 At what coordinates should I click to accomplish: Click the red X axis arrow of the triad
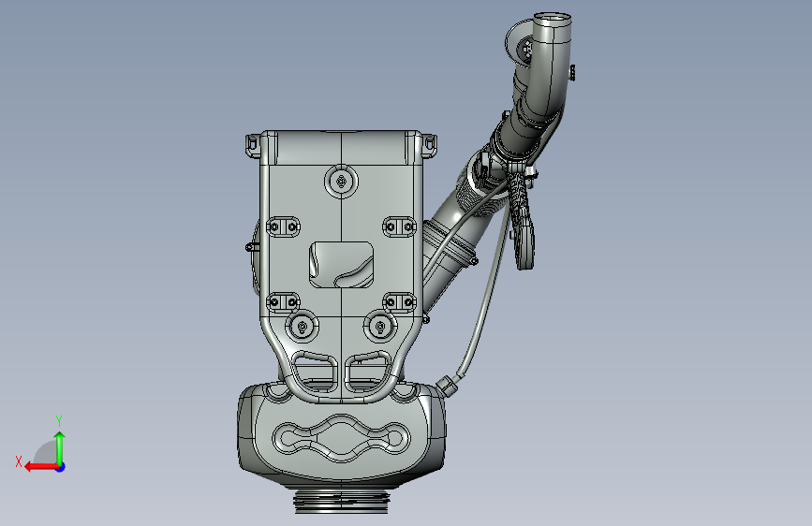coord(41,467)
